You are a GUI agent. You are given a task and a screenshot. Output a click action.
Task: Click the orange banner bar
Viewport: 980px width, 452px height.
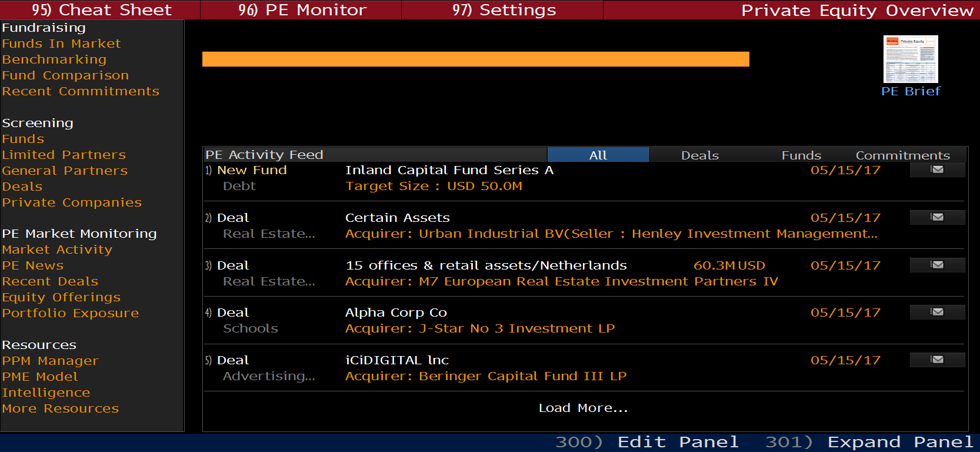pos(475,59)
